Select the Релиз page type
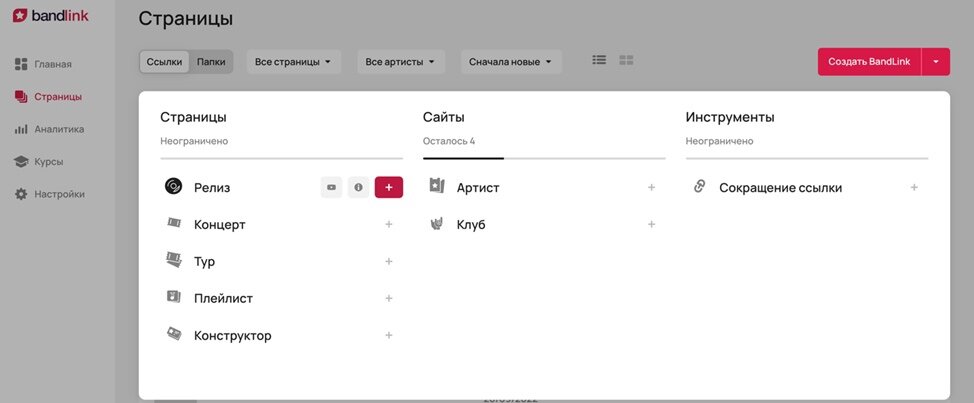974x403 pixels. (x=212, y=188)
